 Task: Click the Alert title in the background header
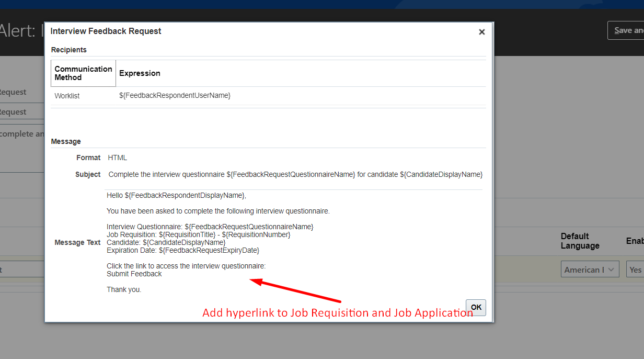point(16,30)
